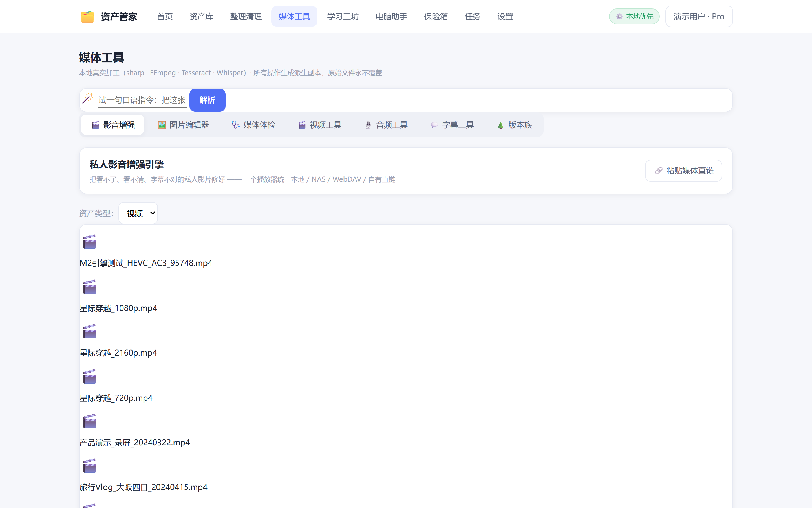Screen dimensions: 812x508
Task: Open the 媒体体检 tab
Action: 254,125
